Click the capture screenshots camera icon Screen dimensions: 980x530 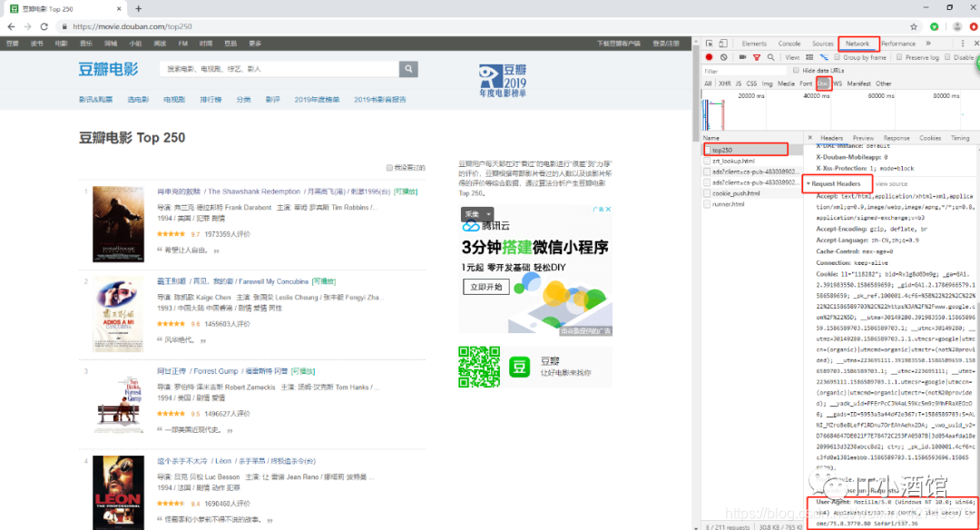(742, 57)
